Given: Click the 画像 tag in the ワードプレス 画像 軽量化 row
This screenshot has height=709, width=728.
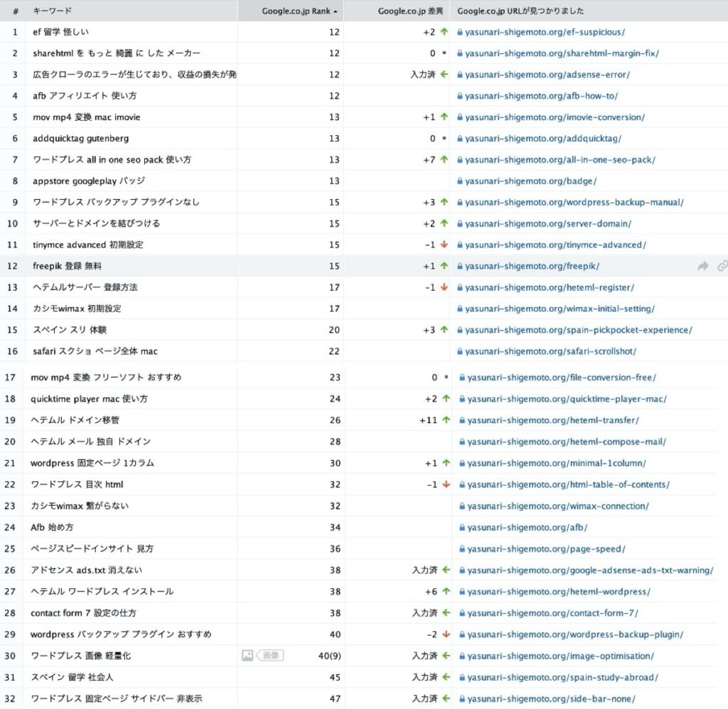Looking at the screenshot, I should pos(270,656).
